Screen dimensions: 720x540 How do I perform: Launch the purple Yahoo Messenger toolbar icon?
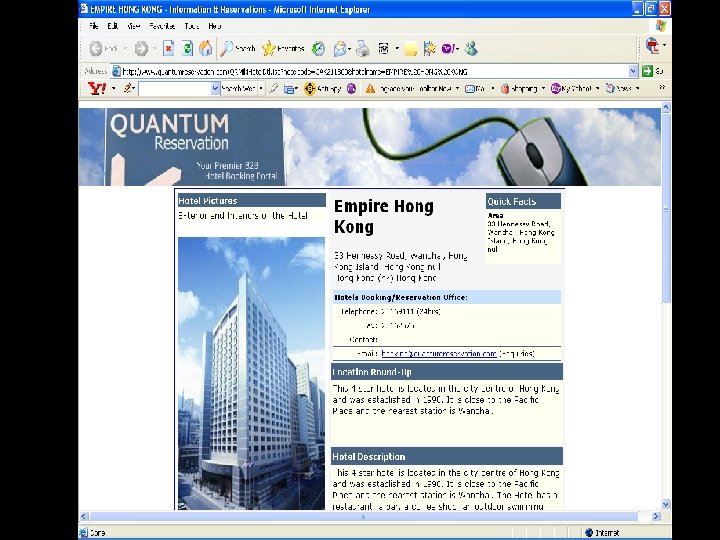pos(448,48)
